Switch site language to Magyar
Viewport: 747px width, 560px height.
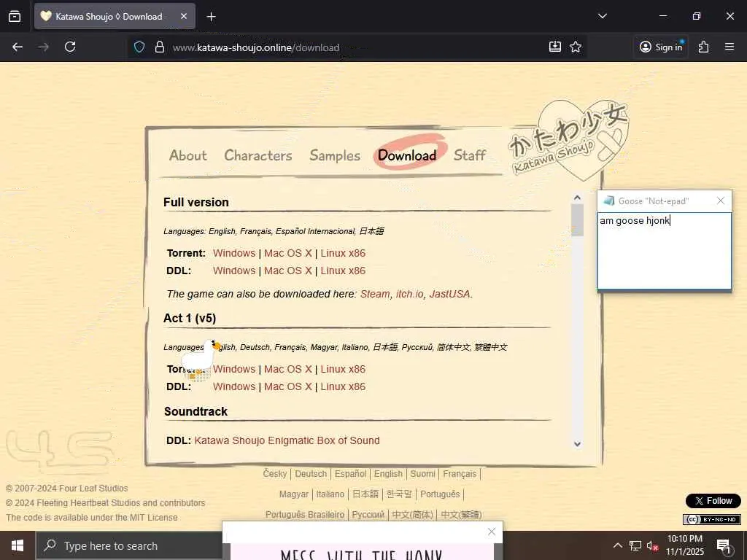[x=294, y=494]
